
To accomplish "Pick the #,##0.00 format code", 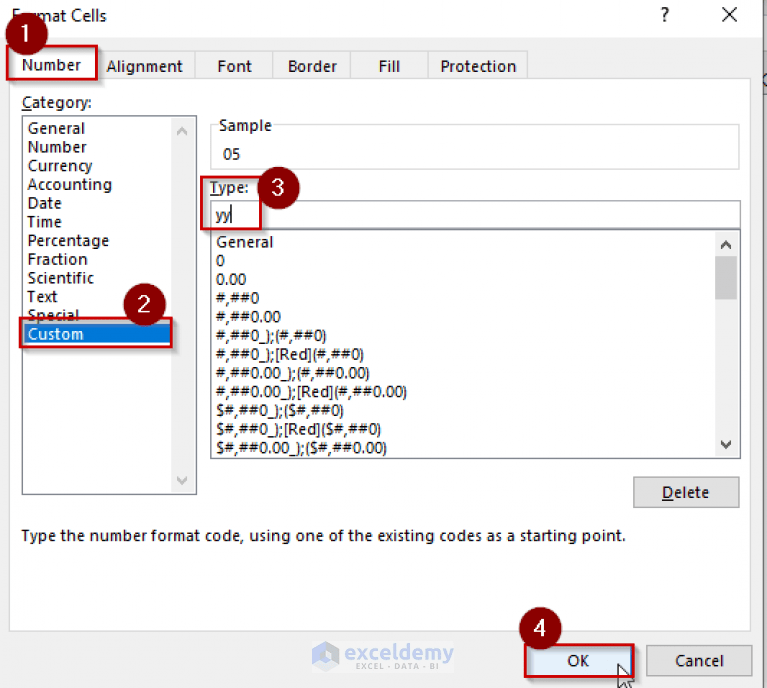I will 248,317.
